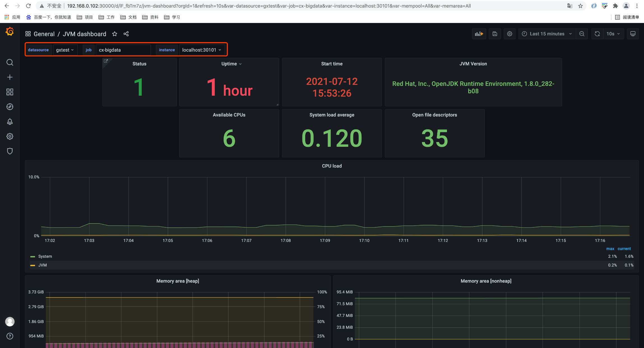Zoom out the time range

click(582, 34)
